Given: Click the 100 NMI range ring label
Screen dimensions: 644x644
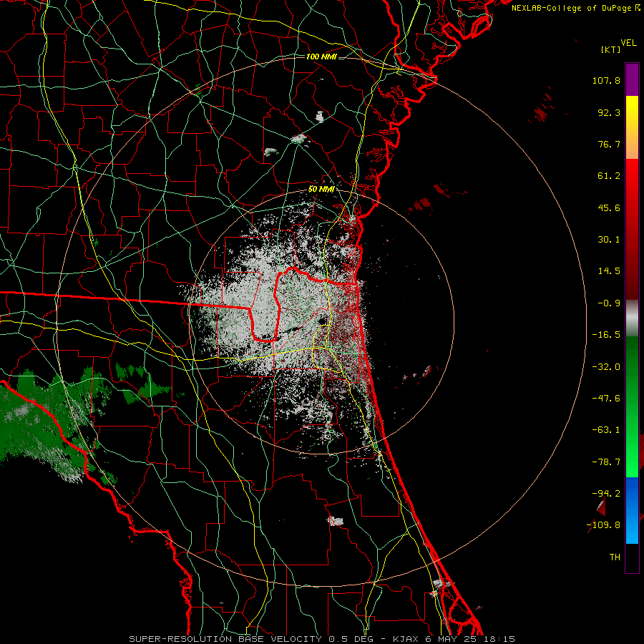Looking at the screenshot, I should click(x=321, y=57).
